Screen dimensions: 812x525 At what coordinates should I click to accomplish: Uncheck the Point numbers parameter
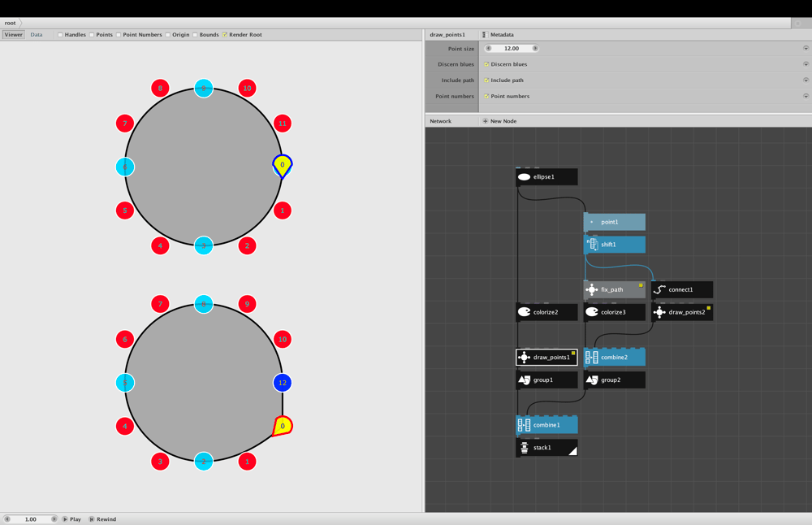[486, 97]
